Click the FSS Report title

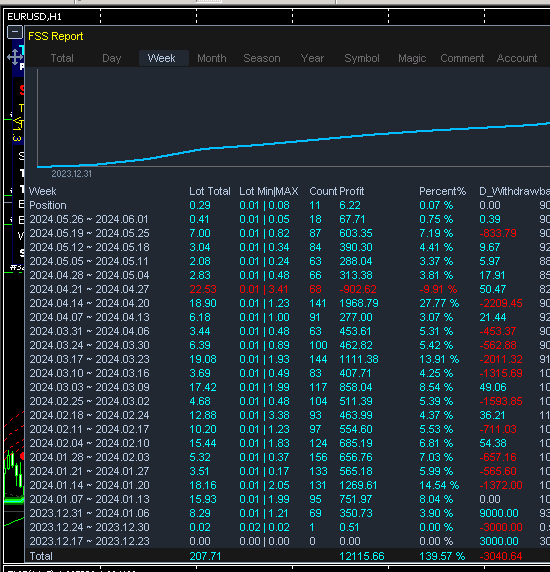(x=55, y=36)
